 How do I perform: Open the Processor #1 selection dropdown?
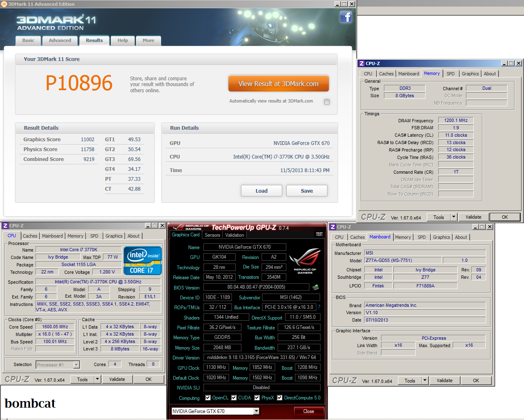coord(76,364)
